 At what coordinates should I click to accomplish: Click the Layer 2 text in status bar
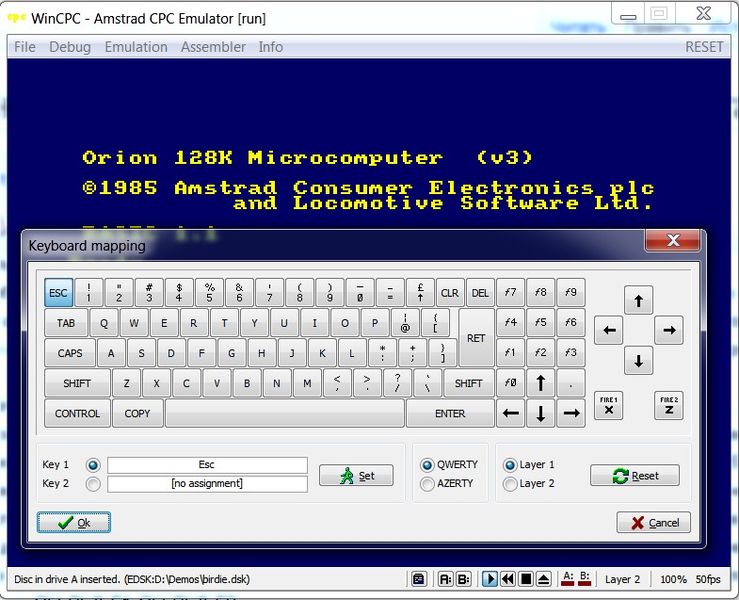pyautogui.click(x=623, y=579)
